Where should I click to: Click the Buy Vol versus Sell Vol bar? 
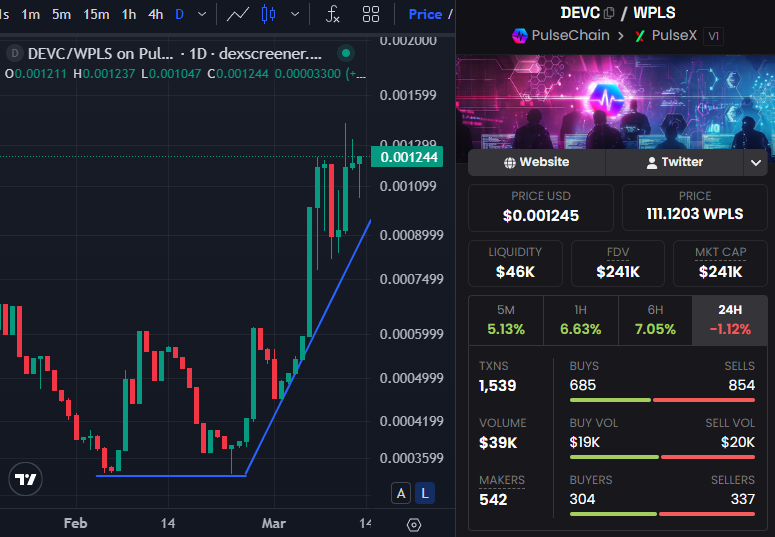click(662, 457)
